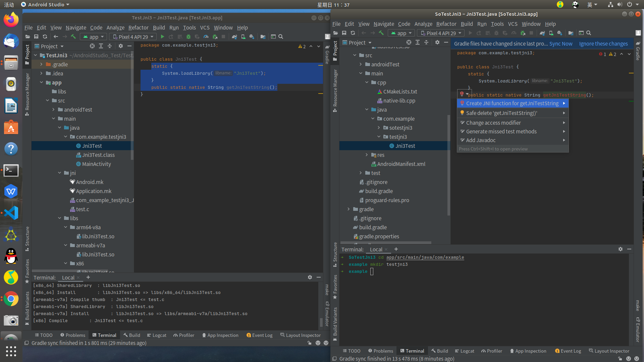Viewport: 644px width, 362px height.
Task: Open Problems tool window in SoTestJni3
Action: pyautogui.click(x=380, y=351)
